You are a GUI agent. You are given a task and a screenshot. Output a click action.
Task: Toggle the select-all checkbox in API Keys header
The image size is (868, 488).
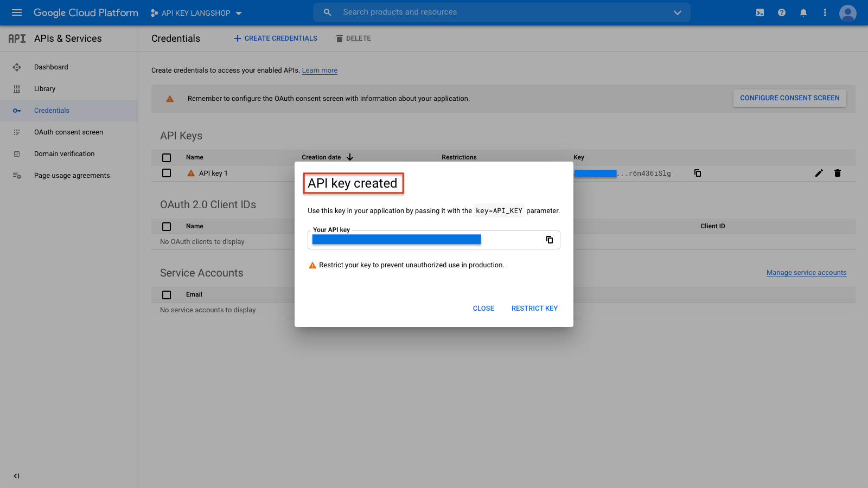[x=167, y=158]
